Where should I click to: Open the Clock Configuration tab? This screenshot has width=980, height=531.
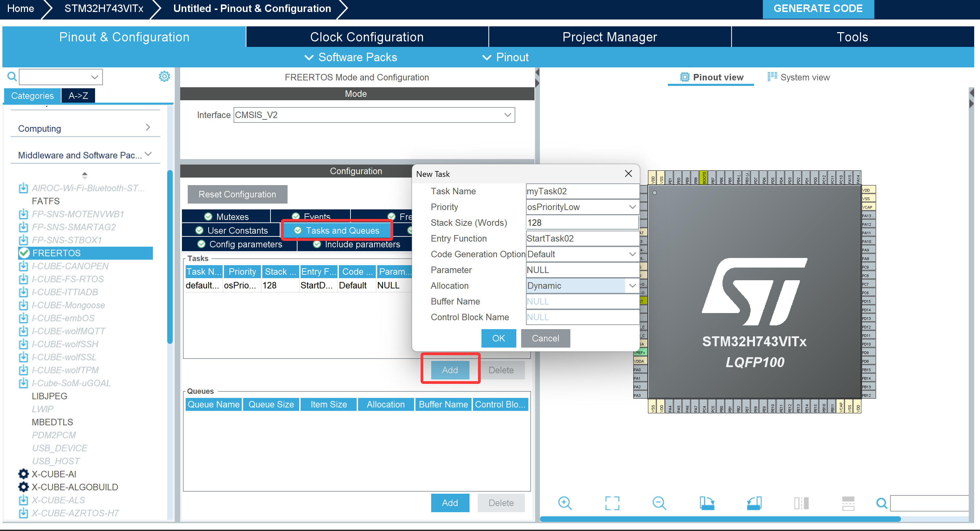pyautogui.click(x=367, y=37)
